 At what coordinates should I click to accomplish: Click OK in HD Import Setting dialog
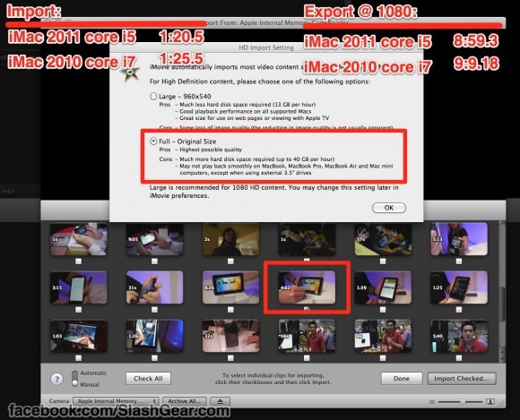coord(389,208)
